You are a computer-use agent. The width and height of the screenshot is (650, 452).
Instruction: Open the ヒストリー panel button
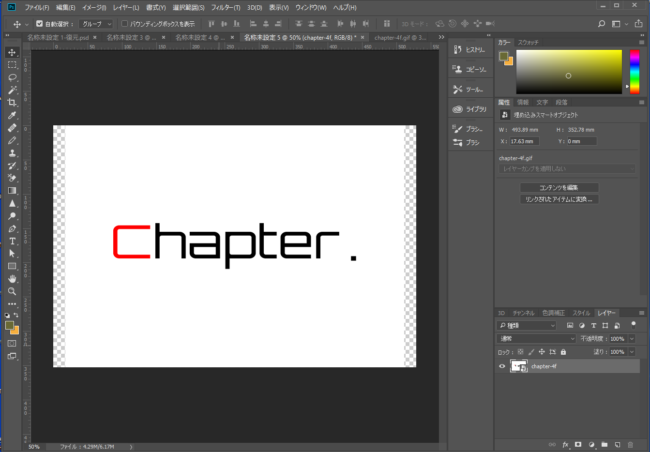(x=470, y=50)
